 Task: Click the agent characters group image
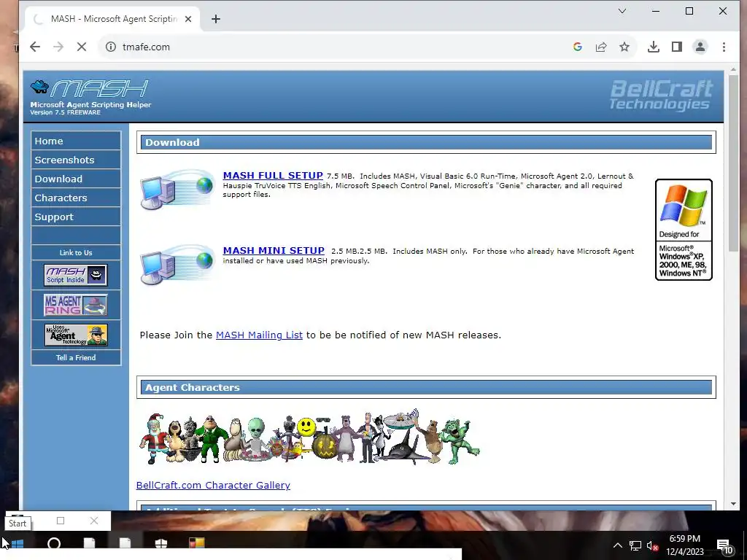[309, 436]
